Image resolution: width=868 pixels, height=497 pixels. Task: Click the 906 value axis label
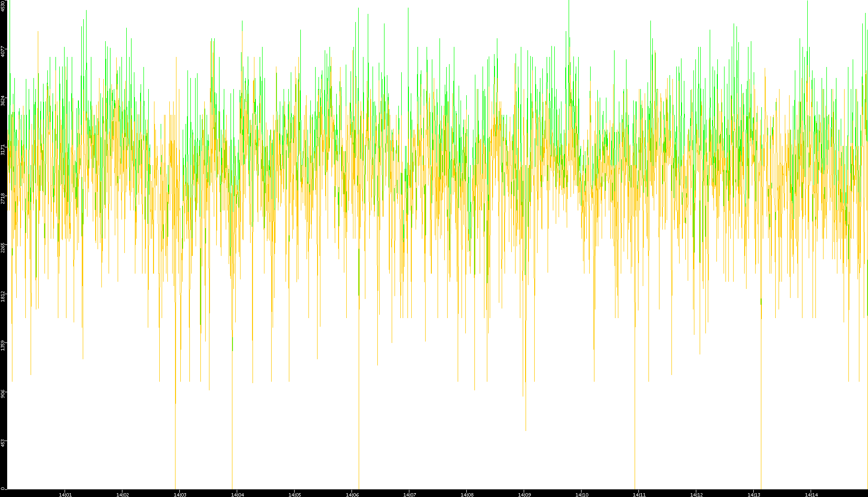coord(3,394)
